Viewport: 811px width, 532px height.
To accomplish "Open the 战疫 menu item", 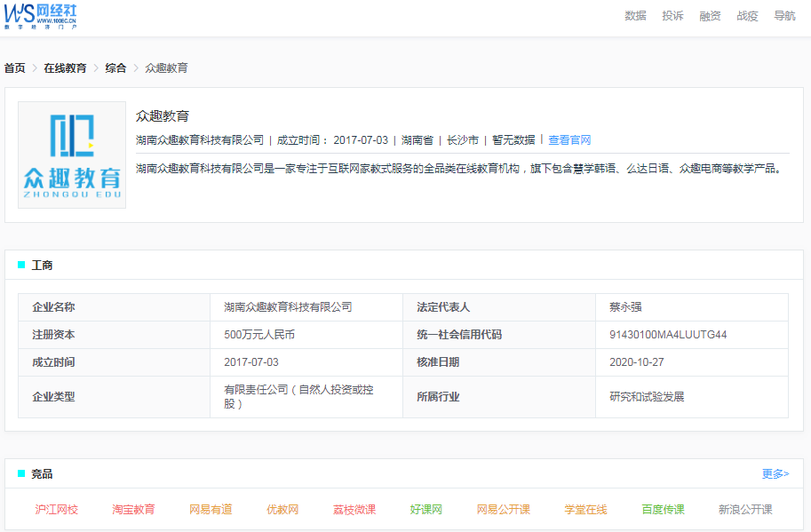I will (747, 16).
